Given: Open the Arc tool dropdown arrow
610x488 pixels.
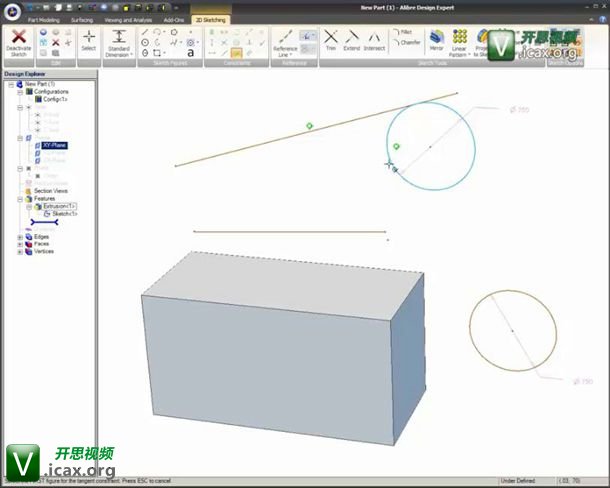Looking at the screenshot, I should coord(164,32).
